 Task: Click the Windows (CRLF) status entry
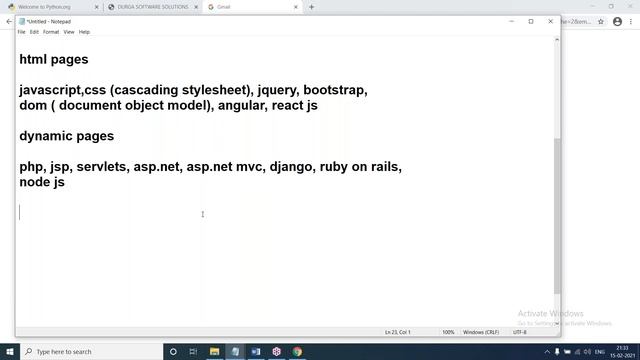[x=481, y=332]
